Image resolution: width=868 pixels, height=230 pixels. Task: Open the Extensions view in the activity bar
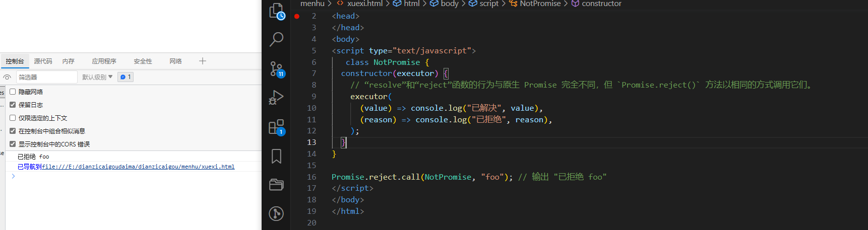276,127
